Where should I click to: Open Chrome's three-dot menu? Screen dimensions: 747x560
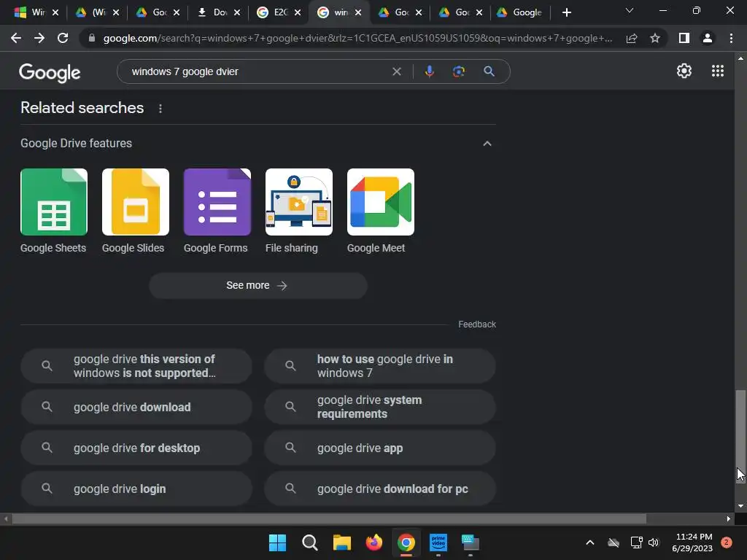coord(731,38)
